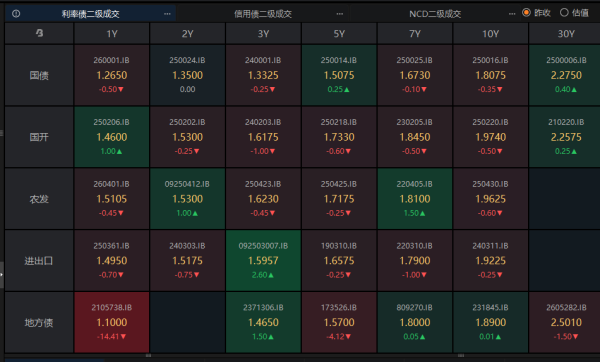600x362 pixels.
Task: Select the 国债 row label
Action: click(x=39, y=75)
